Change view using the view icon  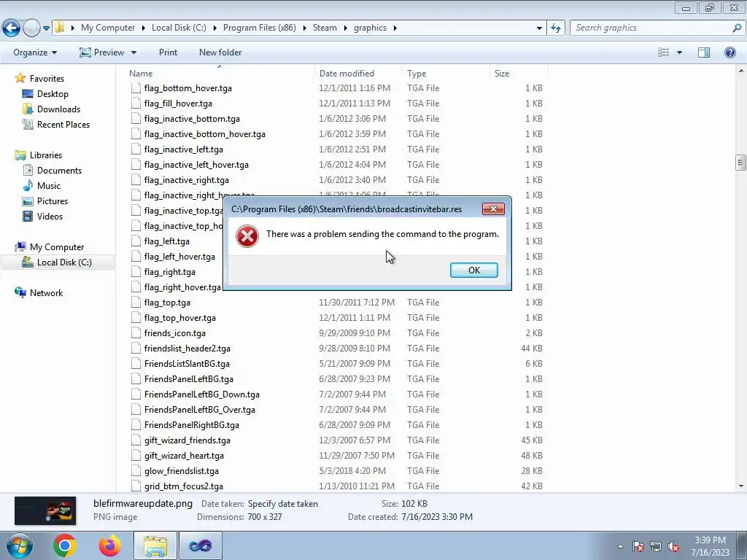[x=664, y=52]
